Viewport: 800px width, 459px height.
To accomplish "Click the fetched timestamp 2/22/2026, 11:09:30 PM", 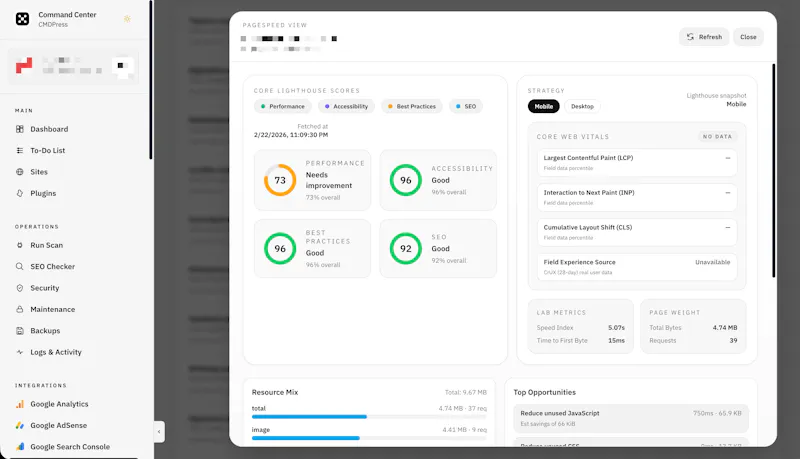I will click(291, 135).
